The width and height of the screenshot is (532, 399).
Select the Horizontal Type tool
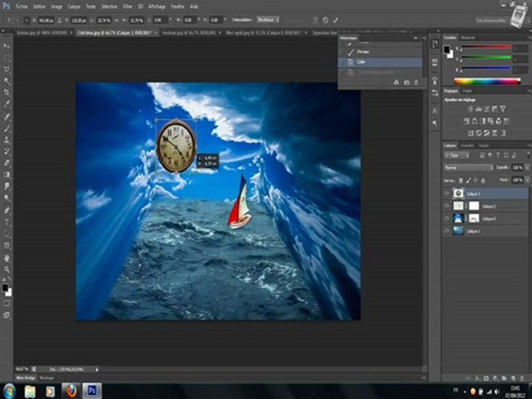point(7,222)
